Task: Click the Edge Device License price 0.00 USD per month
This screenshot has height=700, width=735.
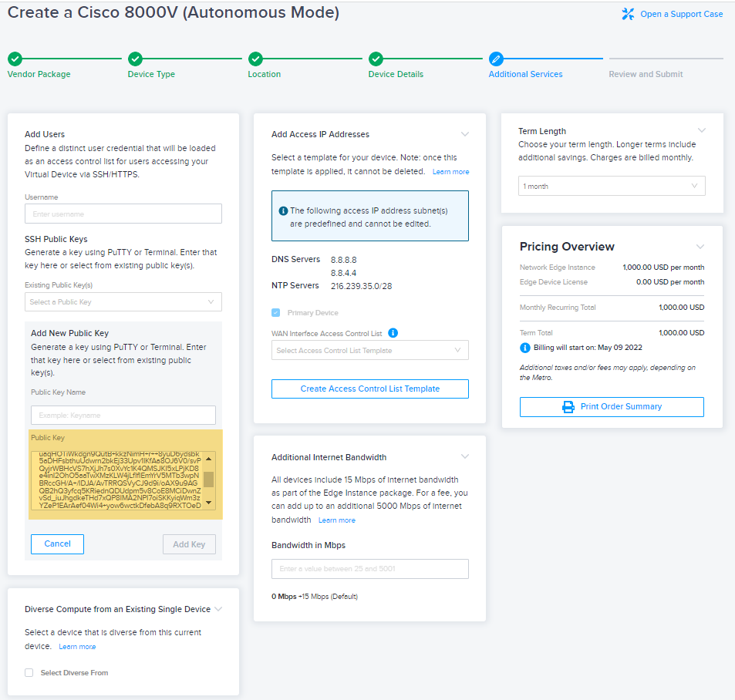Action: click(x=670, y=282)
